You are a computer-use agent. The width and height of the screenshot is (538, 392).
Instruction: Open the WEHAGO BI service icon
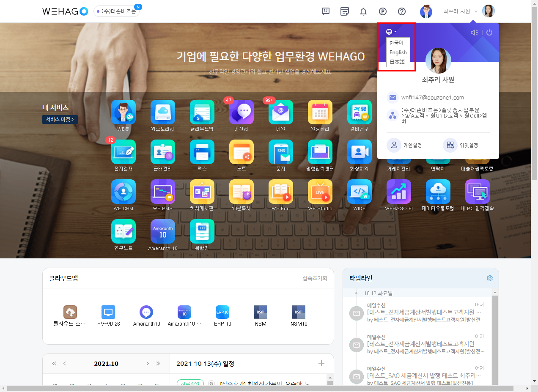[398, 192]
